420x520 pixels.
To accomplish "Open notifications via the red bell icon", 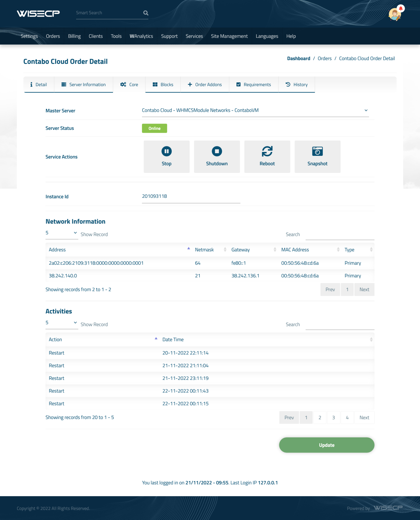I will (x=401, y=8).
